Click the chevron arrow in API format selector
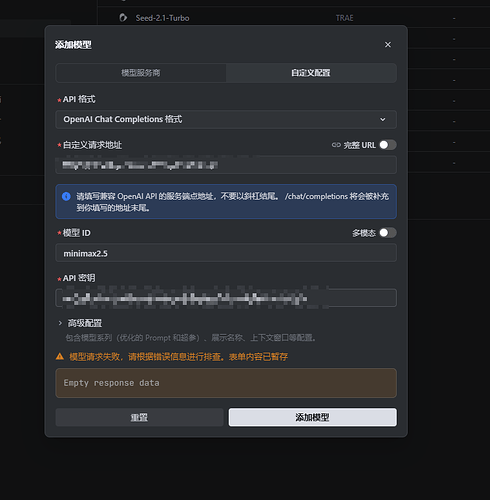 (383, 119)
